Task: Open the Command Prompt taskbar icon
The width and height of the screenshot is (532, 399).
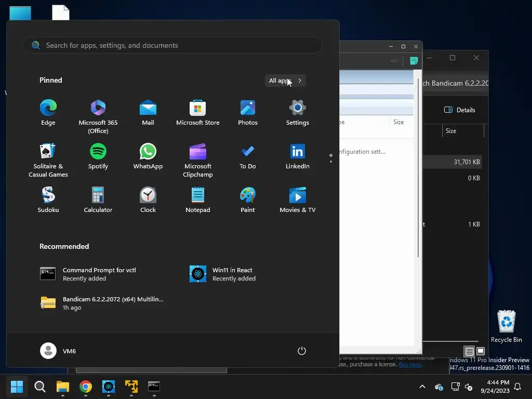Action: 154,387
